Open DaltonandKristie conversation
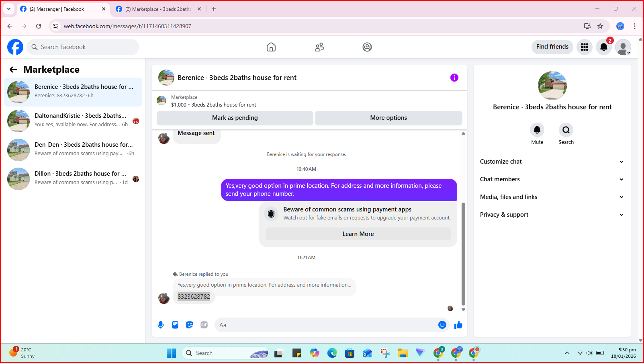 (73, 121)
